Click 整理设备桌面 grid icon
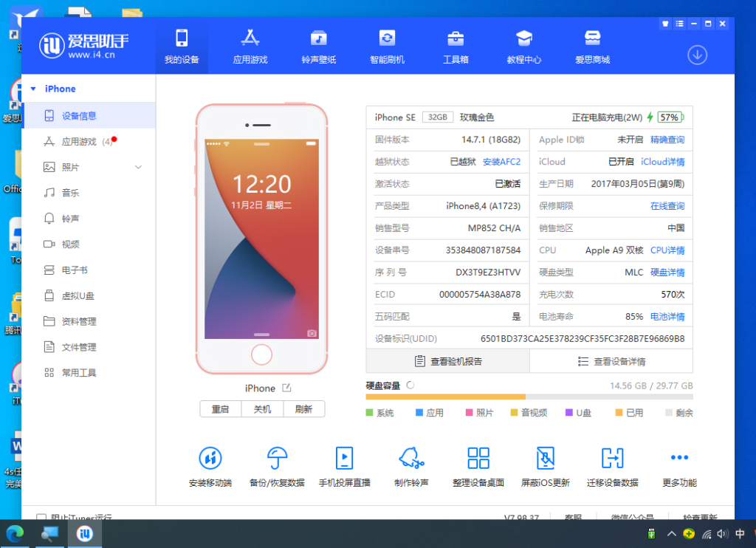 pos(478,458)
